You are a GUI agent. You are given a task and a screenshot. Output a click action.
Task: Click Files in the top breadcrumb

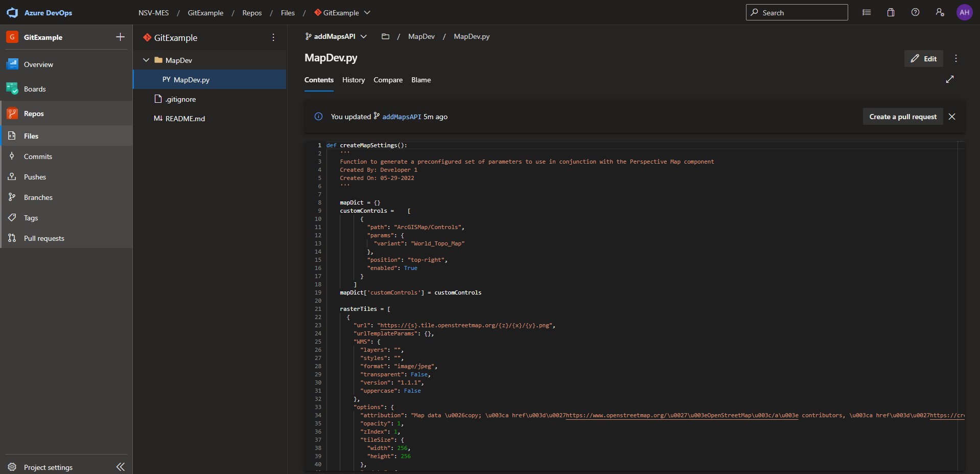click(288, 13)
